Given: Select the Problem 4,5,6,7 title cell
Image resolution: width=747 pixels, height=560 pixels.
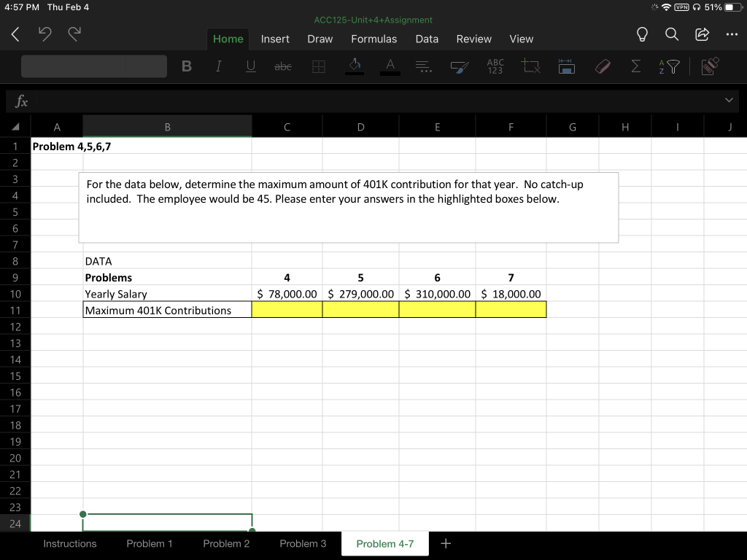Looking at the screenshot, I should click(x=57, y=146).
